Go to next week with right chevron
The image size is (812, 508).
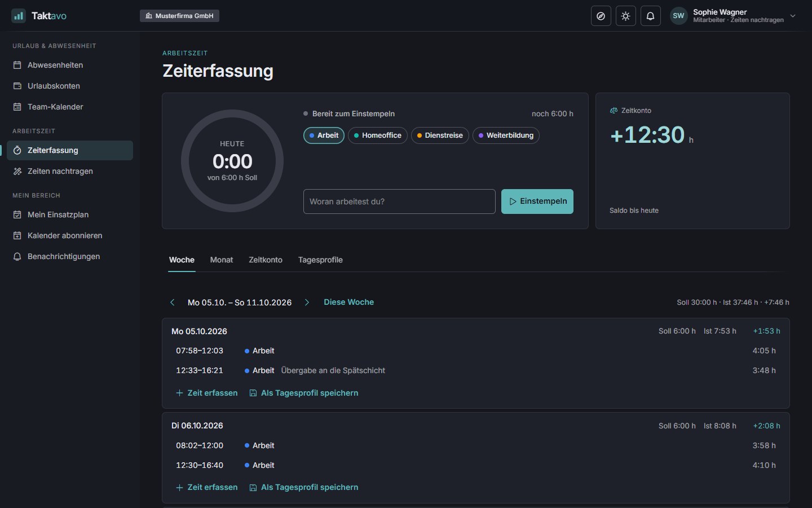(x=307, y=303)
